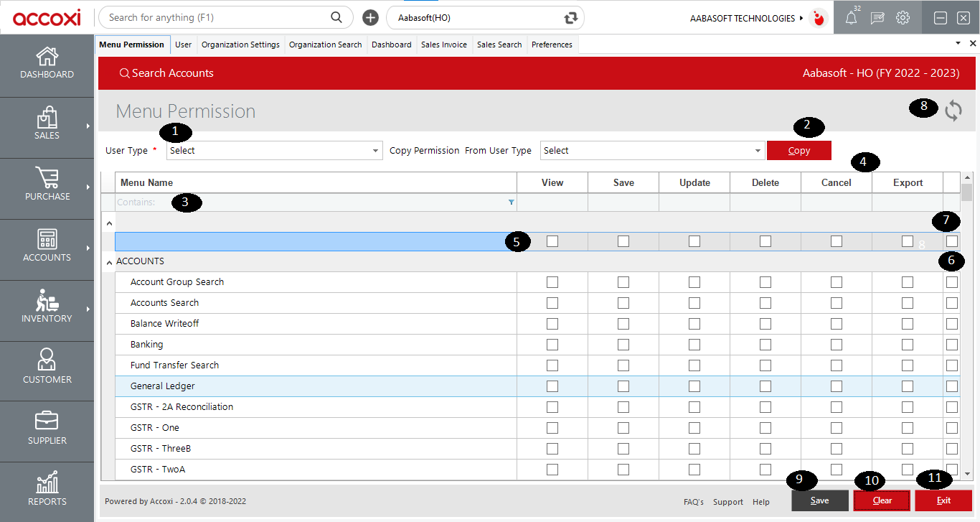
Task: Check the Save permission for Banking
Action: pyautogui.click(x=623, y=344)
